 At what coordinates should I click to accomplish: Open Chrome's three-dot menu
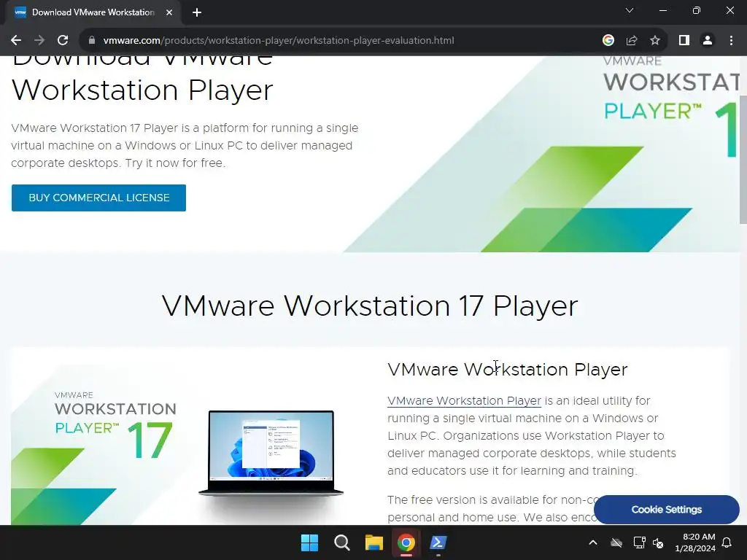731,41
